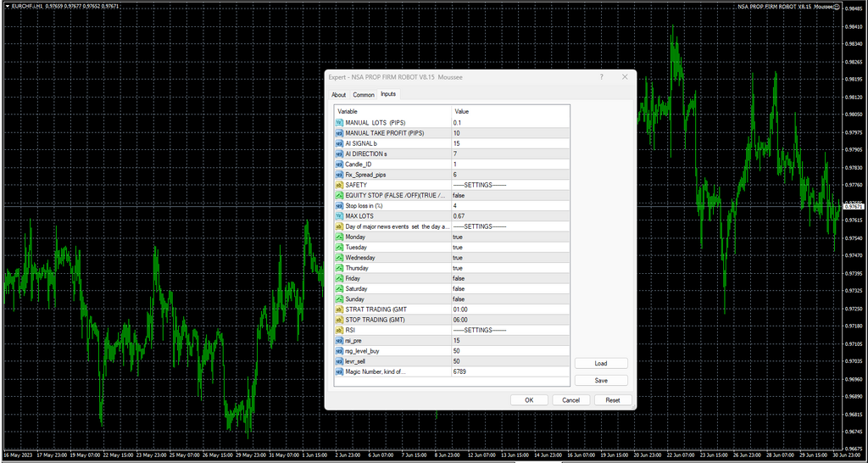
Task: Click the Wednesday row boolean icon
Action: 339,258
